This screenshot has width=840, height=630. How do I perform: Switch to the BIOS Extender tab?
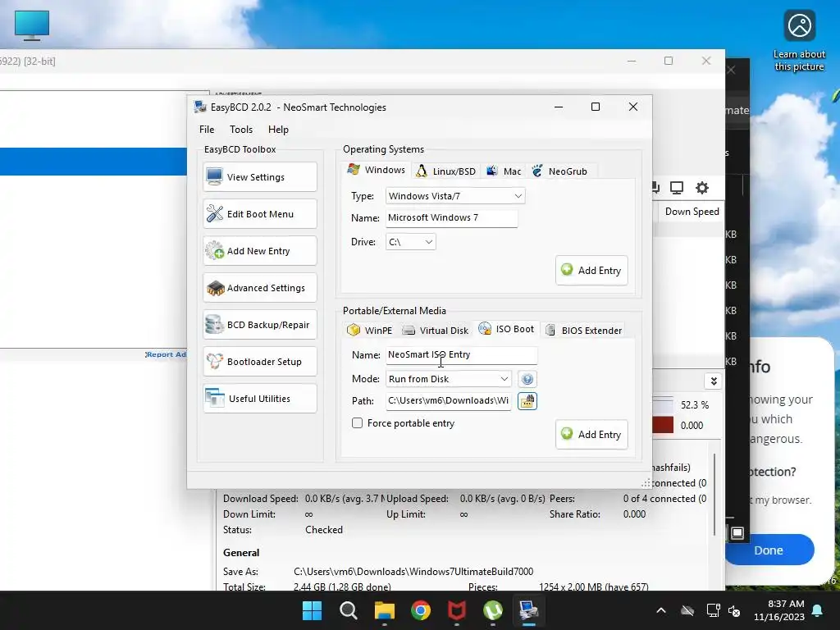[x=584, y=330]
